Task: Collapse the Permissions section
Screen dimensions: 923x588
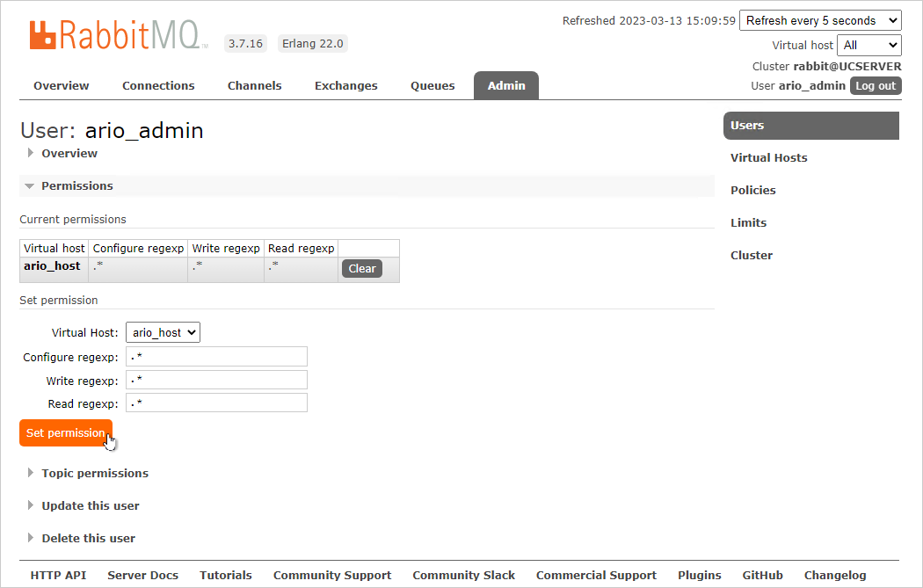Action: [x=76, y=185]
